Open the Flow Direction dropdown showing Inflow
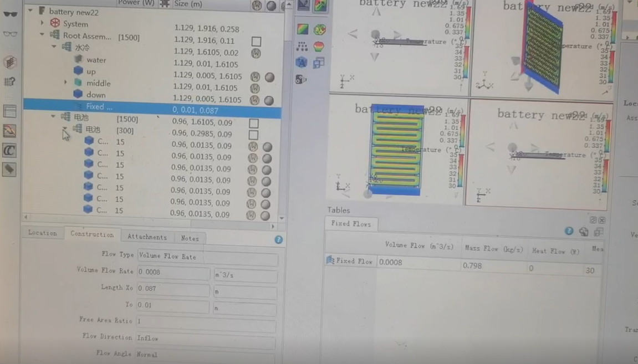638x364 pixels. [206, 339]
